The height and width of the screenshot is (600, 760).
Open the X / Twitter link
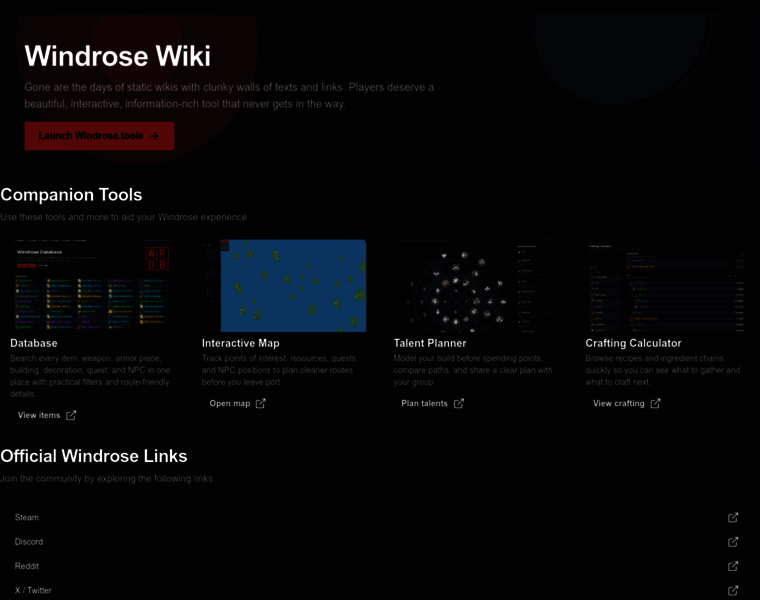pyautogui.click(x=376, y=590)
